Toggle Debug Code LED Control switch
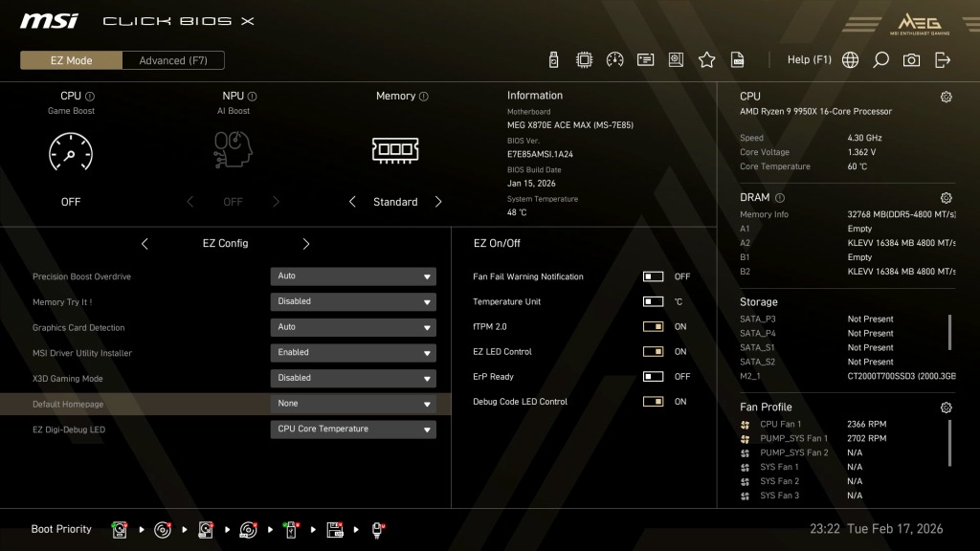 click(653, 402)
